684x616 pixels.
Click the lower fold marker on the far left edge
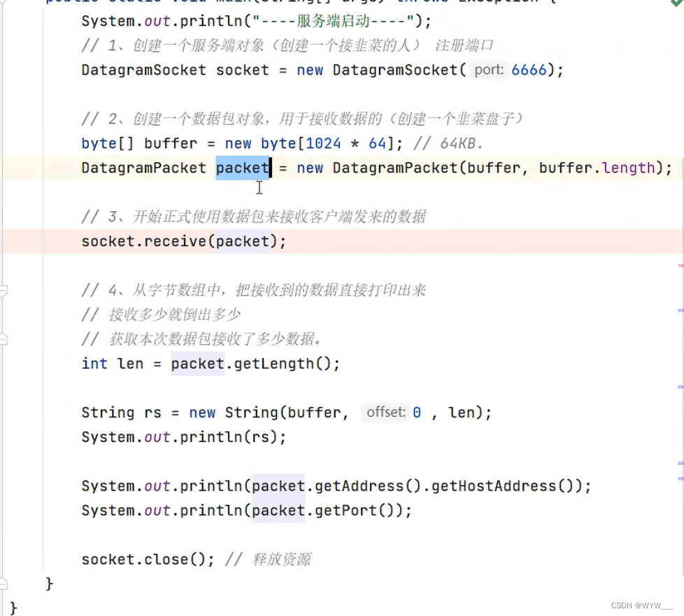3,338
